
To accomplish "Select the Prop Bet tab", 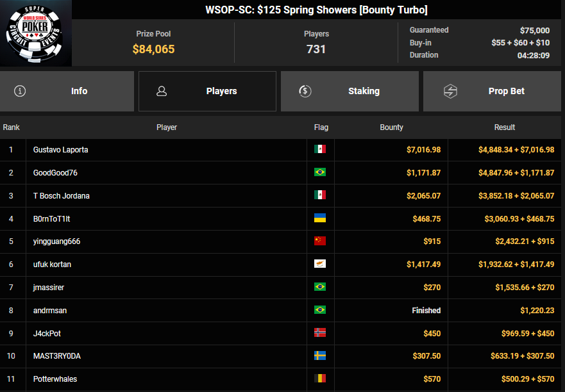I will pyautogui.click(x=492, y=91).
